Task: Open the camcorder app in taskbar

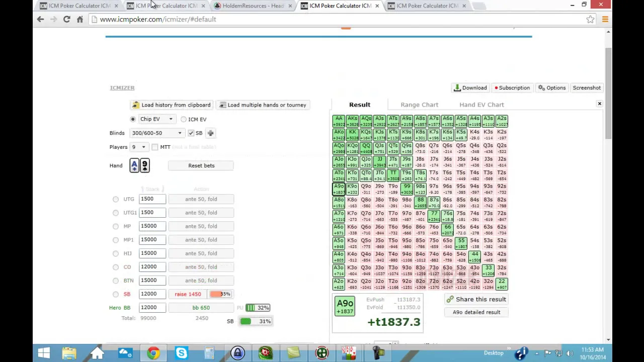Action: pos(377,353)
